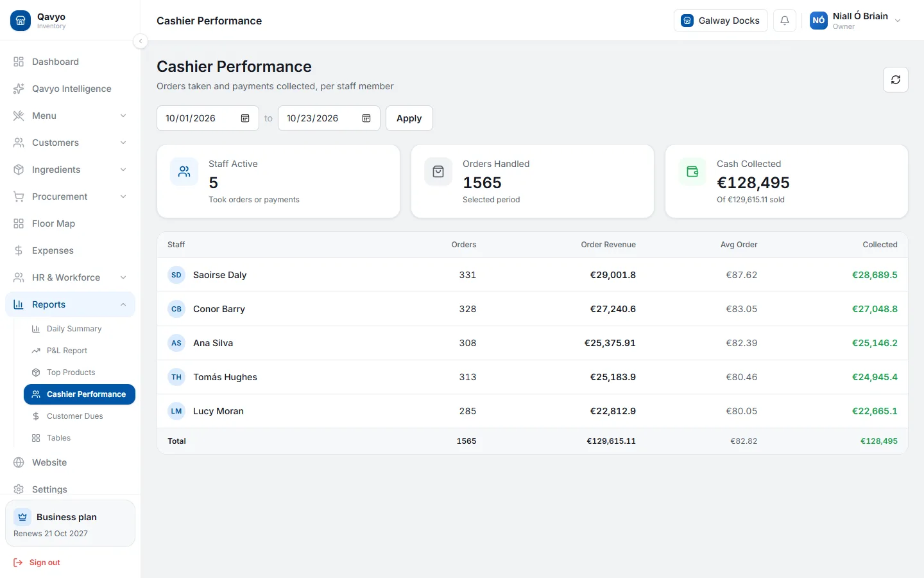Viewport: 924px width, 578px height.
Task: Open the end date calendar picker icon
Action: 366,118
